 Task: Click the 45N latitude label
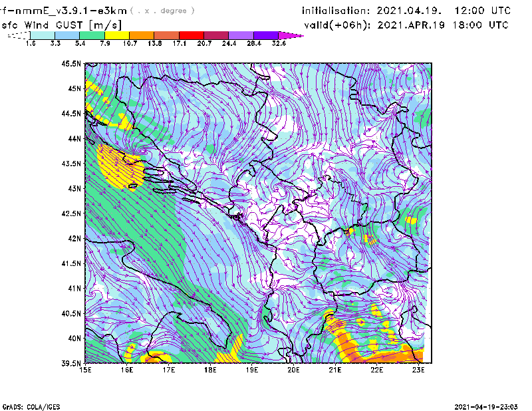pyautogui.click(x=74, y=88)
